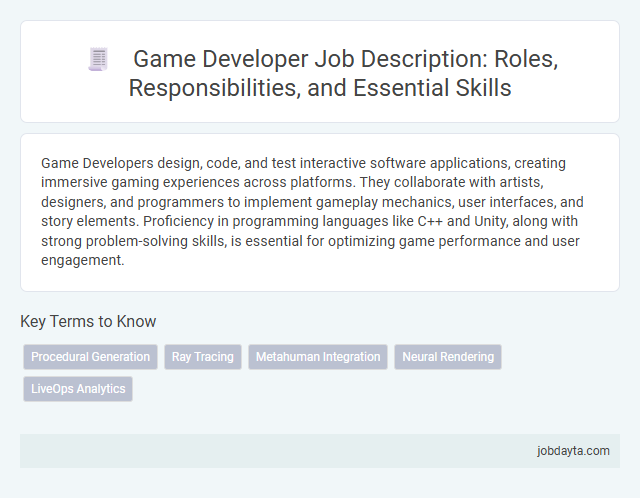Click the Key Terms to Know heading
The width and height of the screenshot is (640, 498).
tap(88, 321)
